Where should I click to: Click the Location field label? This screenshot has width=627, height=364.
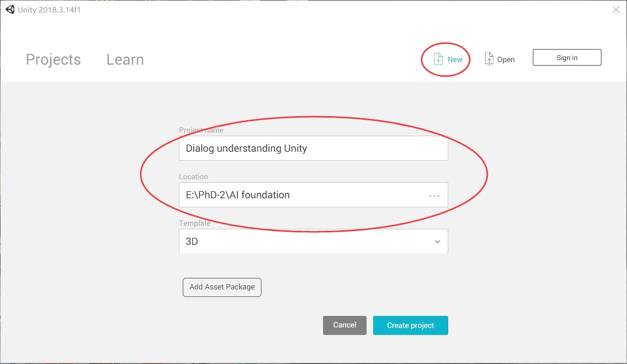pyautogui.click(x=193, y=177)
